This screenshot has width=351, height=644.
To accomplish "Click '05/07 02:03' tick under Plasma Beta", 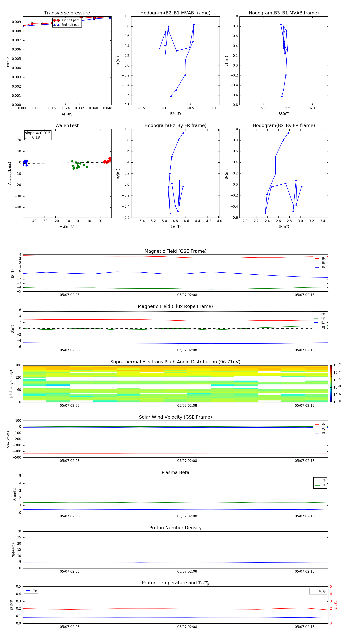I will (70, 516).
